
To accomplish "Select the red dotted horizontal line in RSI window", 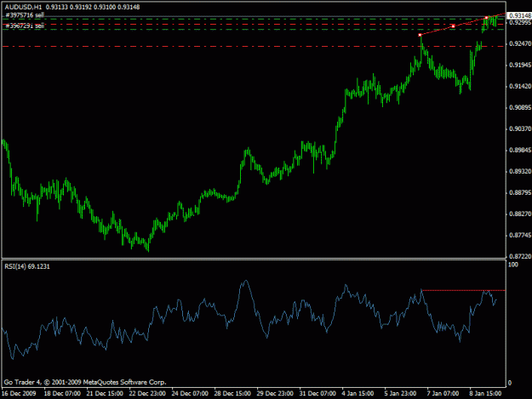I will pos(463,290).
